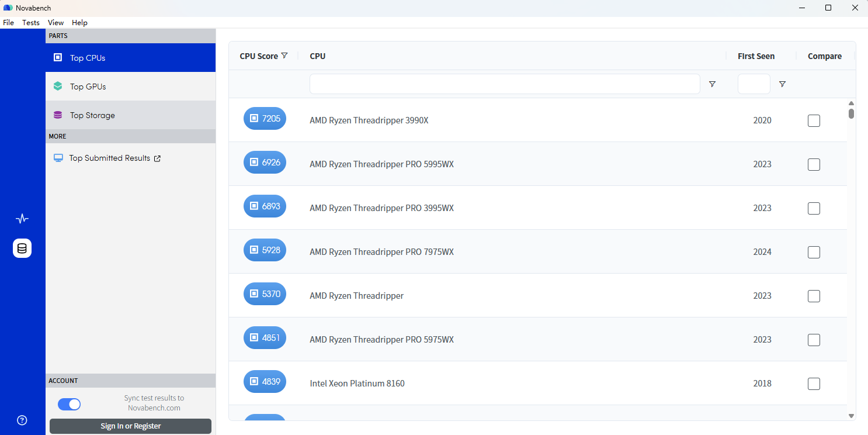Click the vertical scrollbar thumb
The height and width of the screenshot is (435, 868).
pos(851,113)
